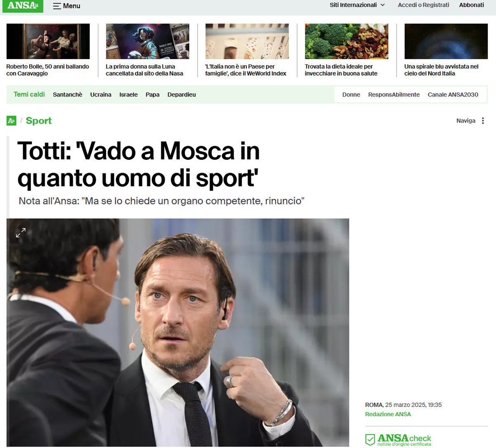
Task: Click the ANSAcheck shield icon
Action: tap(370, 440)
